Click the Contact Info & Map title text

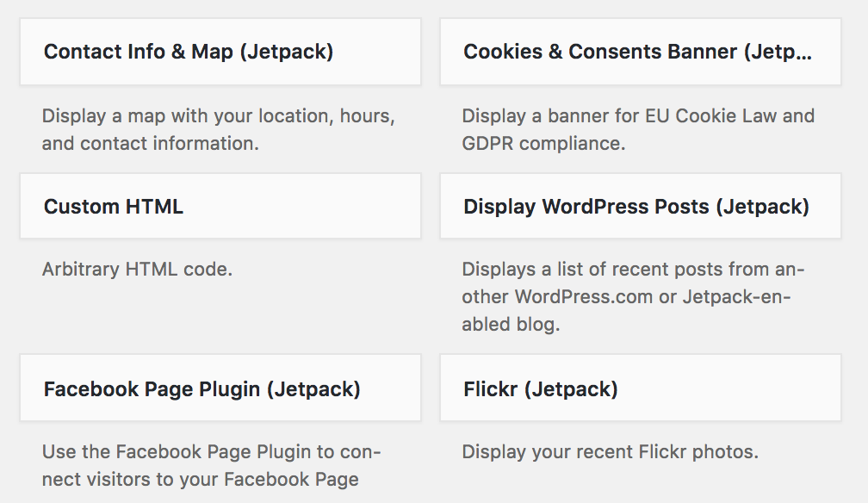click(189, 52)
